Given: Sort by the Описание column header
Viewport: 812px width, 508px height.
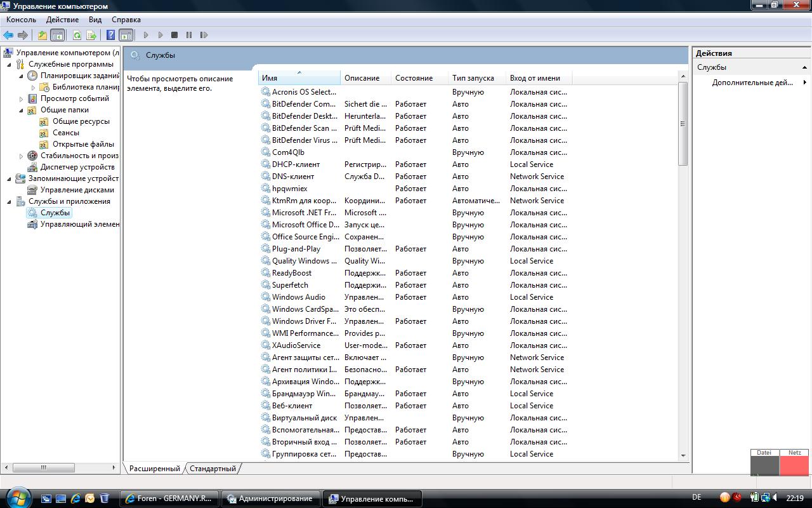Looking at the screenshot, I should [x=366, y=78].
